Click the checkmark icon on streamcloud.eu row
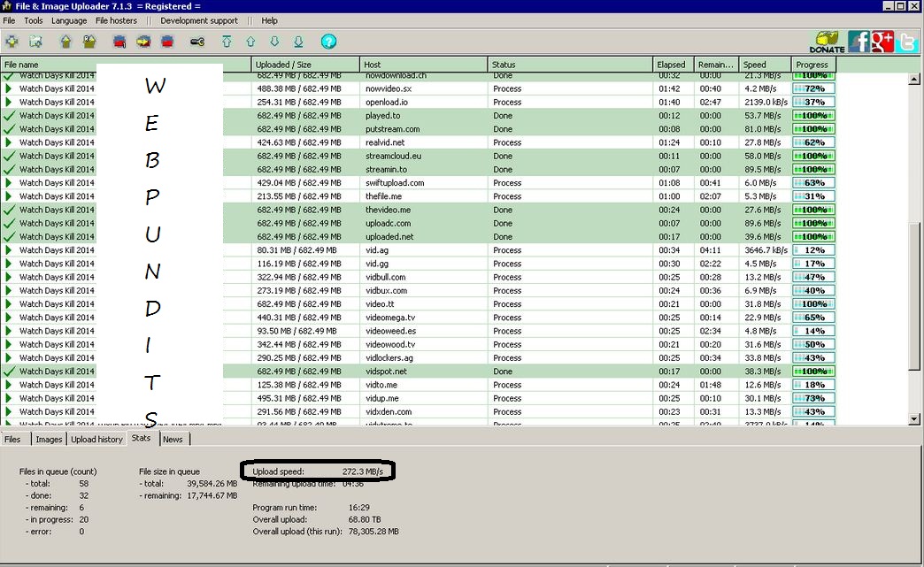Viewport: 924px width, 567px height. pyautogui.click(x=9, y=156)
